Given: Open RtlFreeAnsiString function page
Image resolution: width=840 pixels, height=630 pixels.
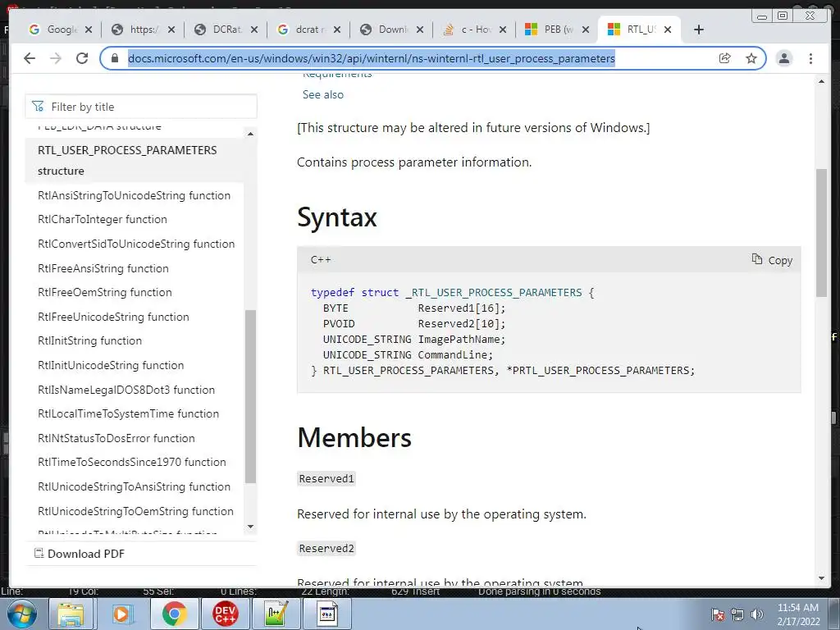Looking at the screenshot, I should pyautogui.click(x=103, y=268).
